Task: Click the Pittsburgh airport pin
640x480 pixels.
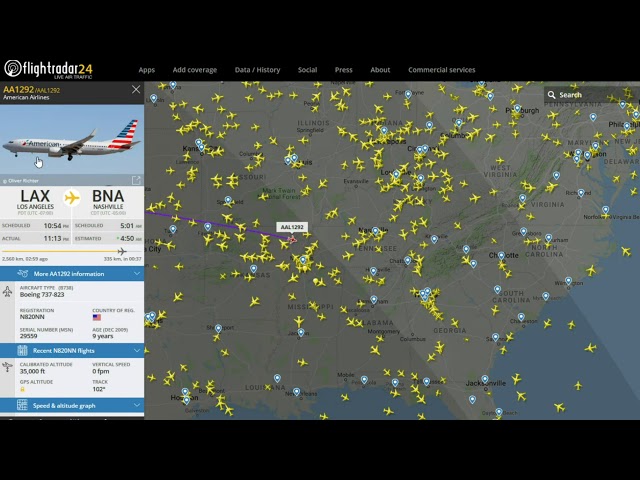Action: coord(517,109)
